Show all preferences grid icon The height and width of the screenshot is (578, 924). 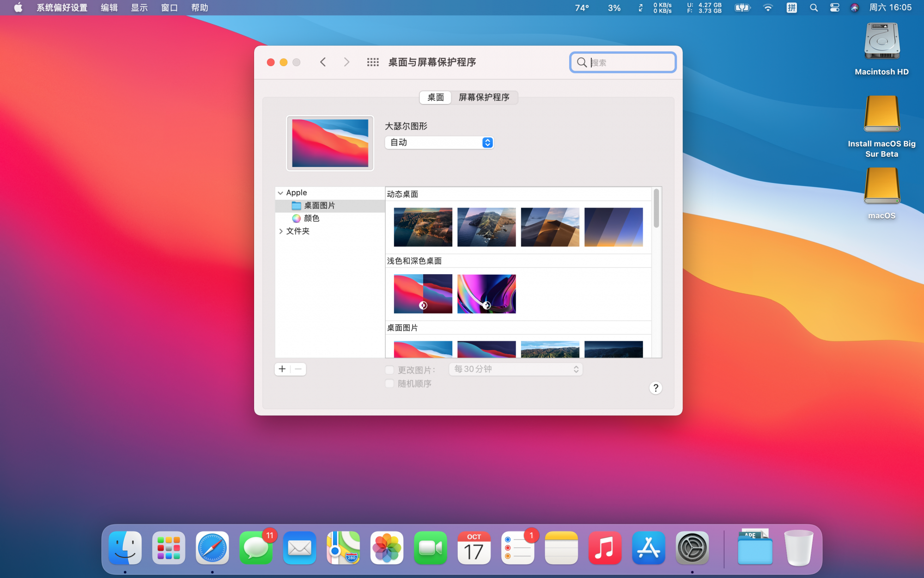pyautogui.click(x=373, y=62)
